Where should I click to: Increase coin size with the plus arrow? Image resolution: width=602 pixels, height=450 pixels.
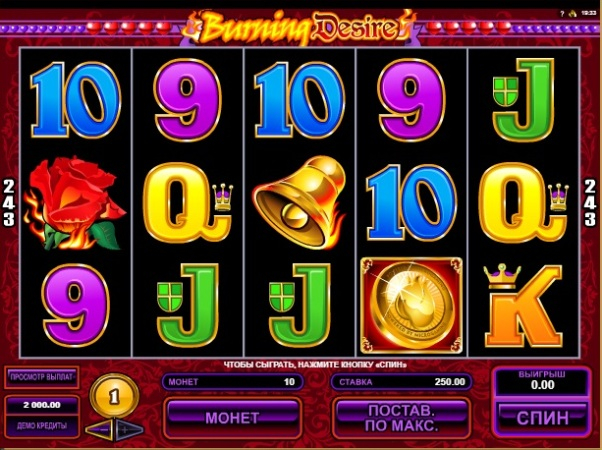[129, 430]
